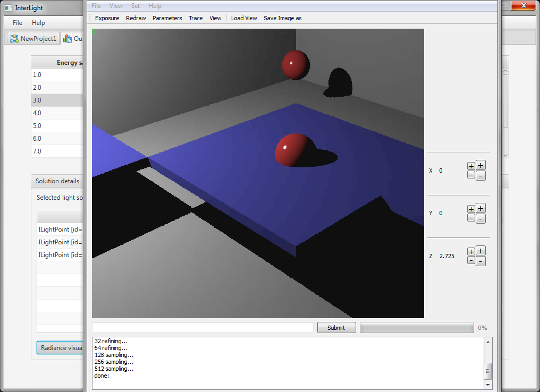Viewport: 540px width, 392px height.
Task: Click the log output scrollbar down arrow
Action: pyautogui.click(x=487, y=384)
